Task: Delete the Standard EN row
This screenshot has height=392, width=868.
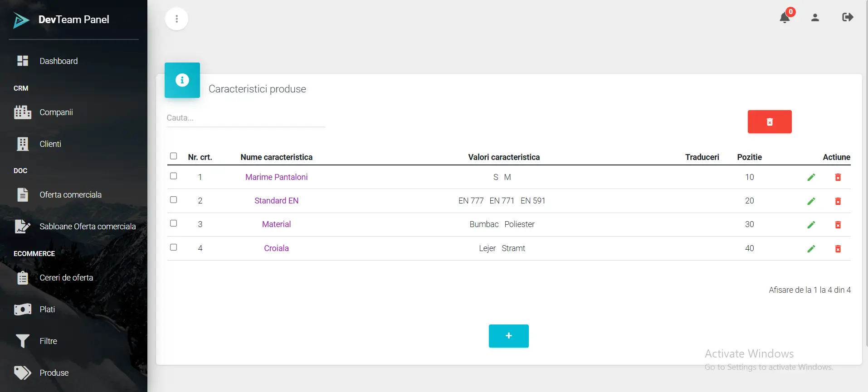Action: (x=838, y=201)
